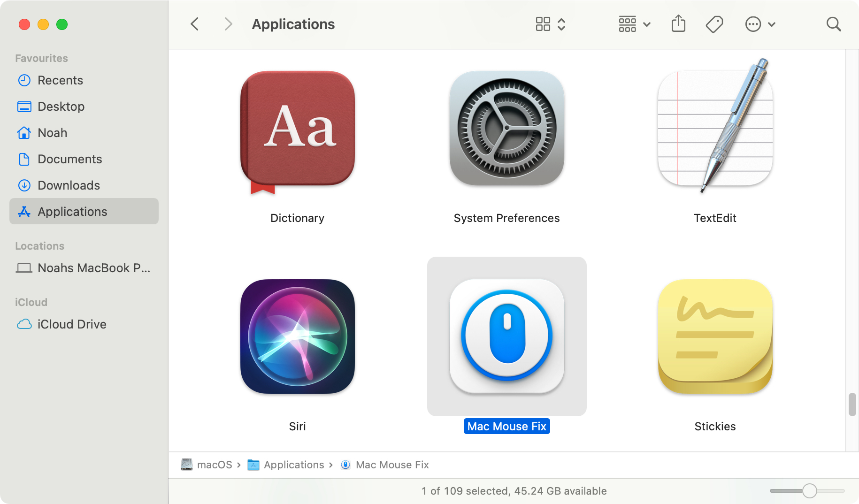The width and height of the screenshot is (859, 504).
Task: Click the iCloud sidebar heading
Action: click(x=31, y=302)
